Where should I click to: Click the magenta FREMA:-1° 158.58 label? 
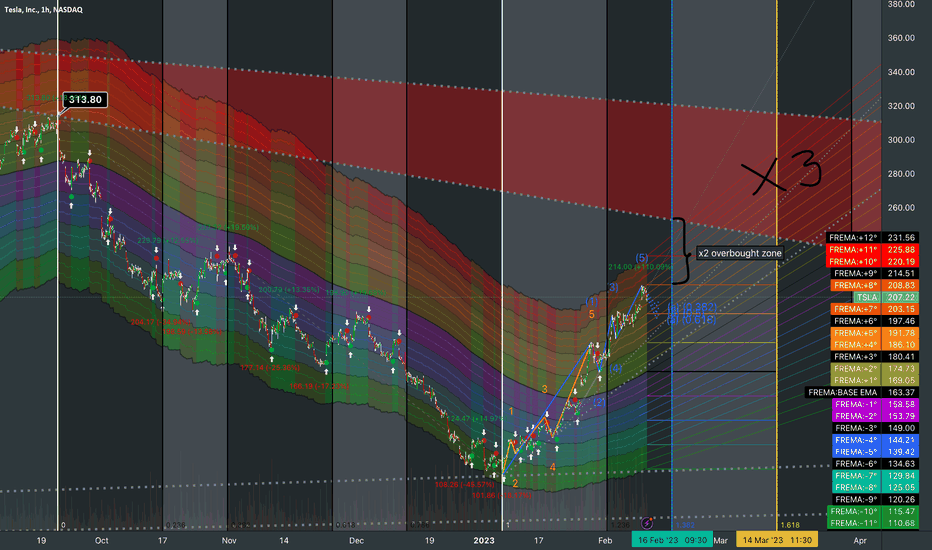click(874, 404)
